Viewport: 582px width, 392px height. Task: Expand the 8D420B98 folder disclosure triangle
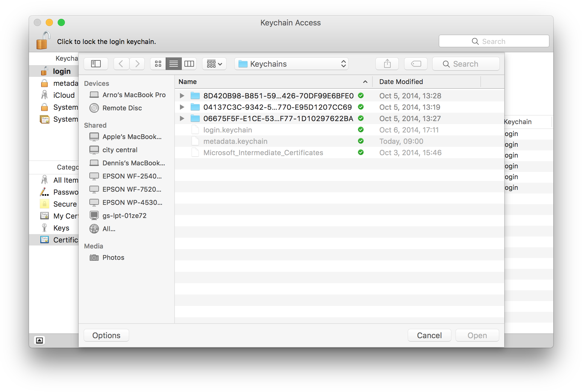[x=182, y=96]
